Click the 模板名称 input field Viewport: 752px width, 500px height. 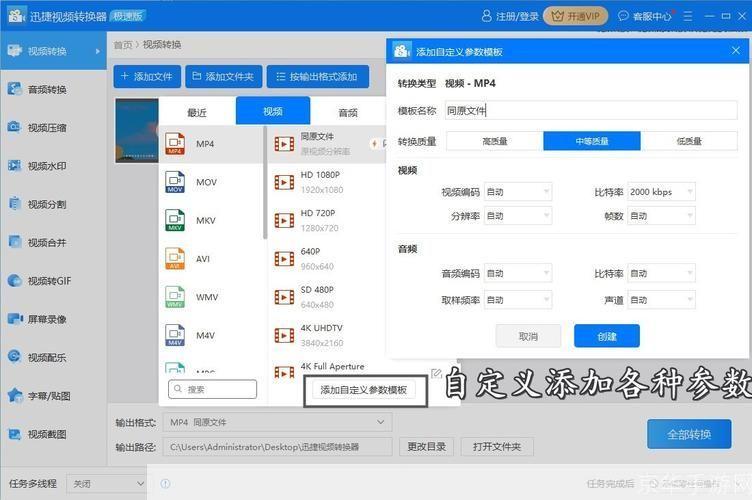(591, 111)
